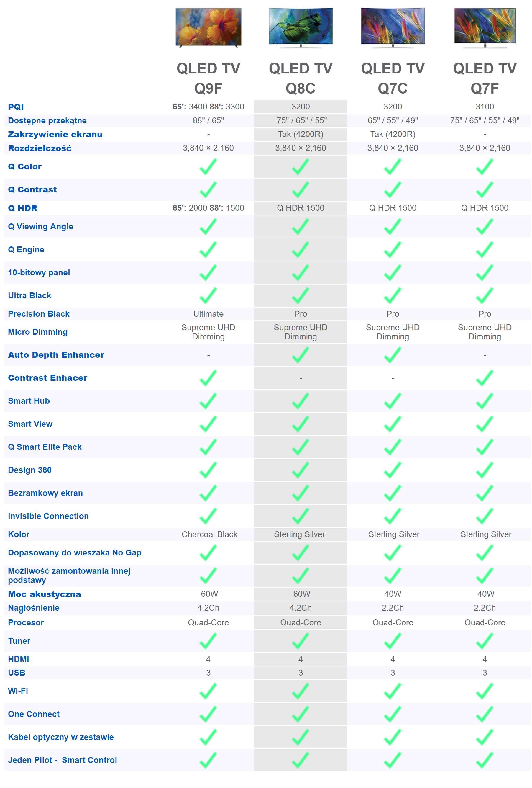Click the Q7F checkmark for Jeden Pilot - Smart Control
532x788 pixels.
click(x=485, y=760)
